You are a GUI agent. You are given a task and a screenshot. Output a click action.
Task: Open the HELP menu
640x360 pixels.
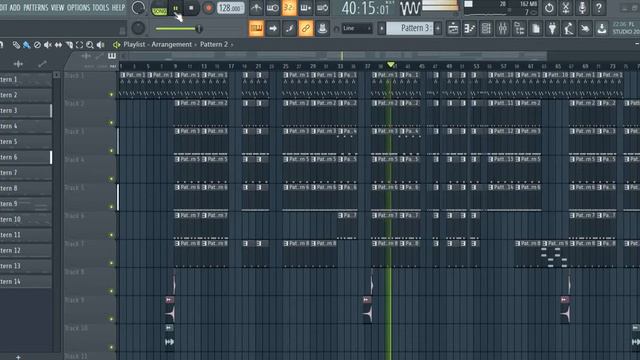click(x=118, y=8)
